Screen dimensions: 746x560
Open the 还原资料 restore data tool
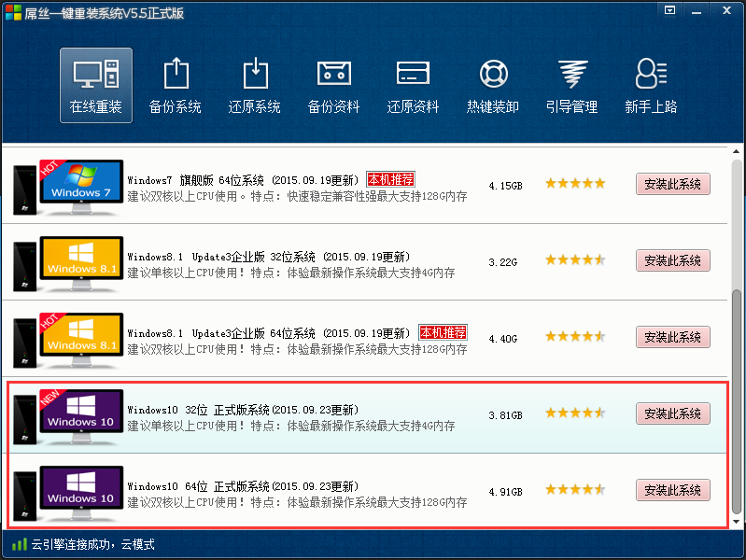pyautogui.click(x=414, y=85)
